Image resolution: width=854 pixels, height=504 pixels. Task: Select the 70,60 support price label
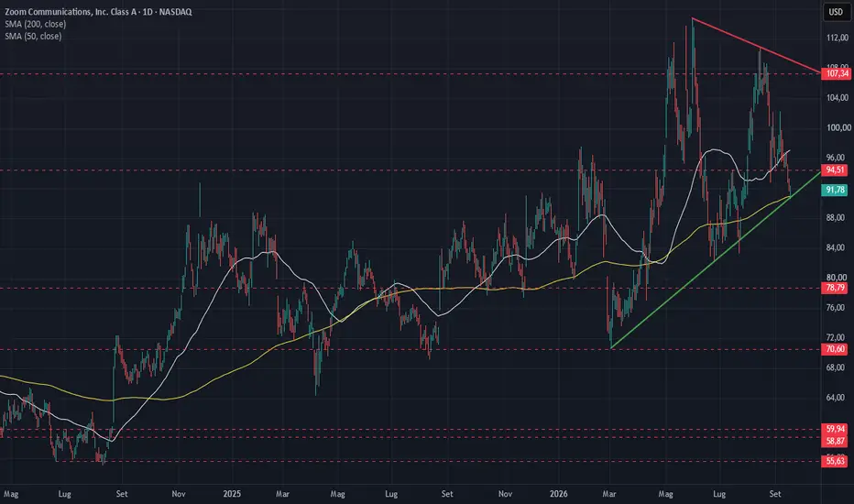tap(835, 349)
